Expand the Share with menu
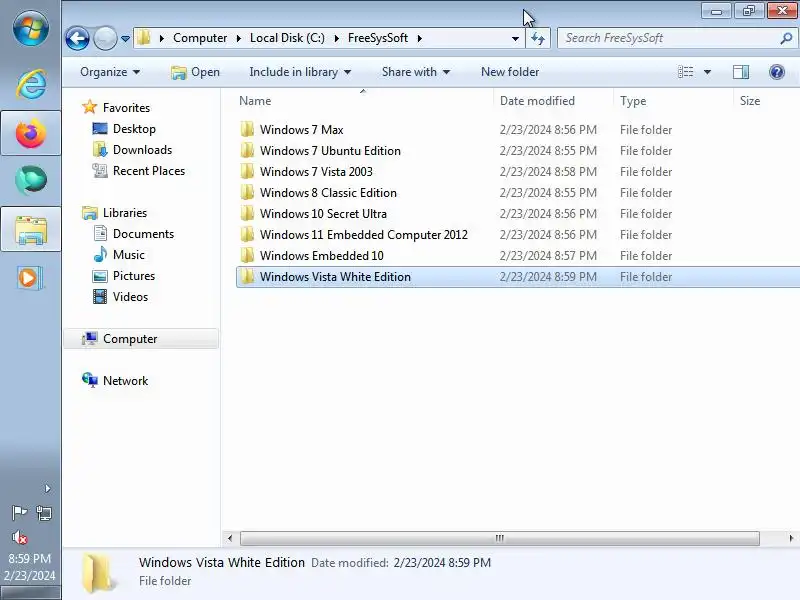The width and height of the screenshot is (800, 600). pyautogui.click(x=416, y=72)
